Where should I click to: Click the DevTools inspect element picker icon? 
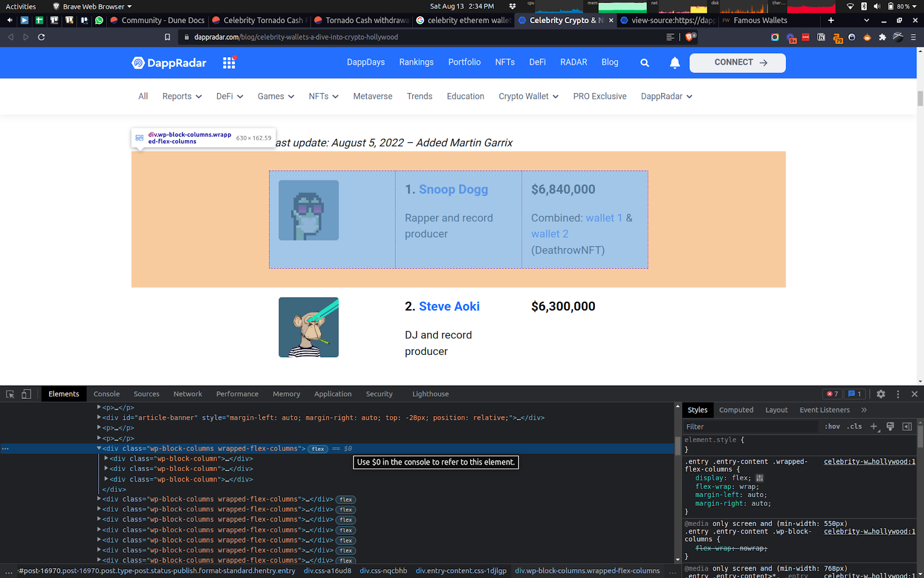10,394
